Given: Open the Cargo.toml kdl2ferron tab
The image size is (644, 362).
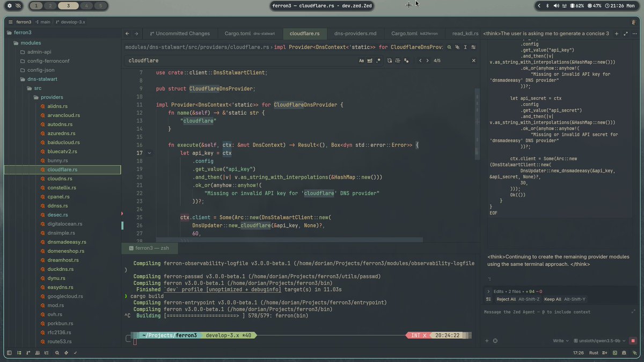Looking at the screenshot, I should point(415,33).
